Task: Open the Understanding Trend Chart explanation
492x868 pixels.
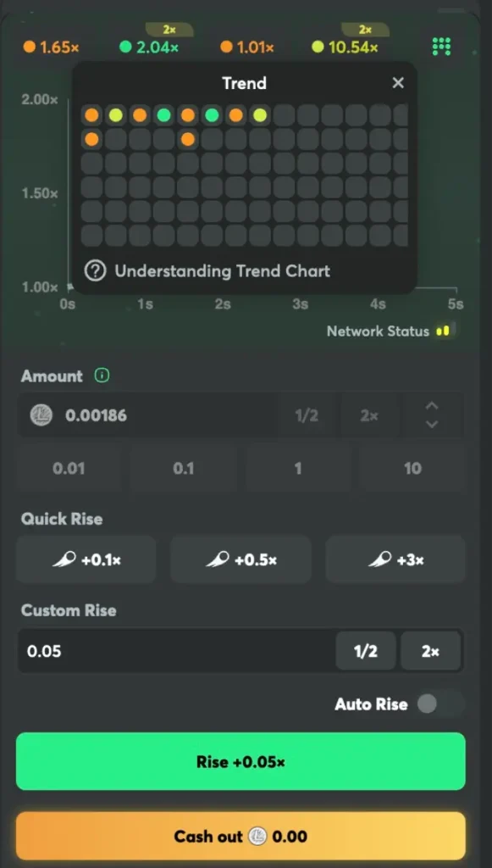Action: (223, 271)
